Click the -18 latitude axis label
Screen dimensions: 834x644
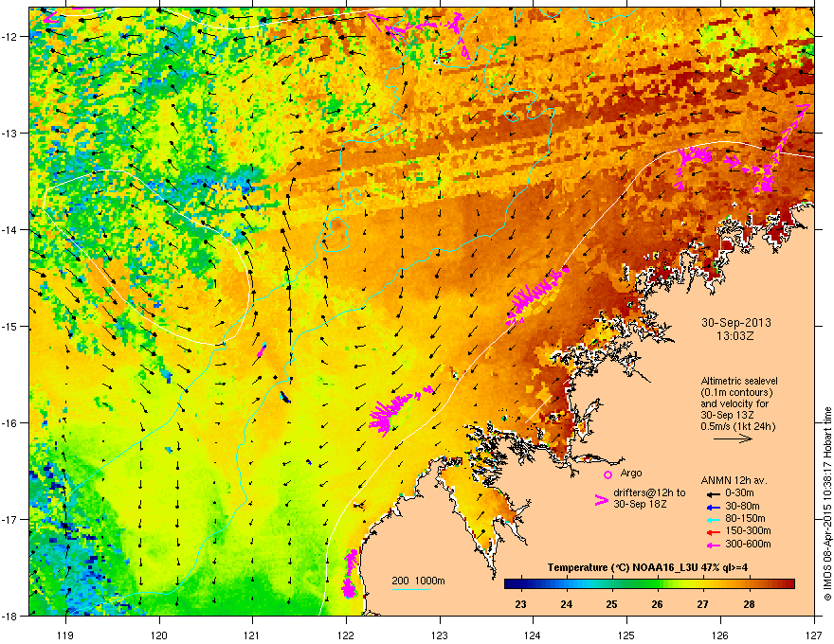click(10, 616)
